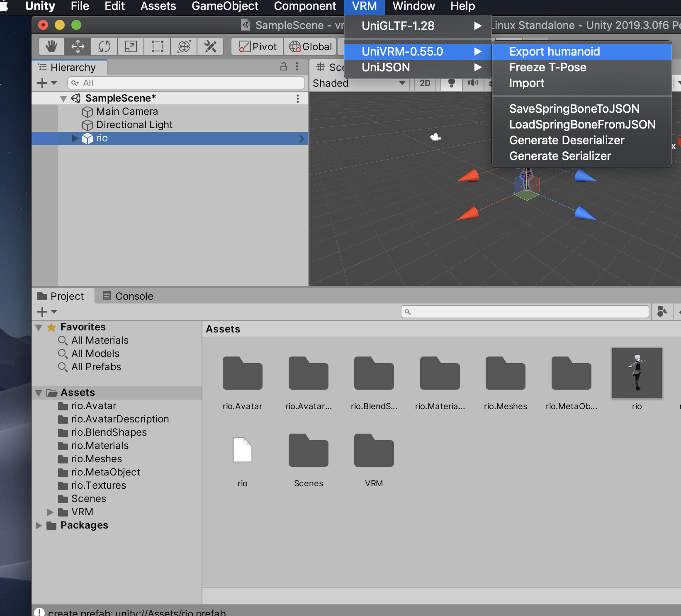Choose Freeze T-Pose menu item

[x=581, y=67]
